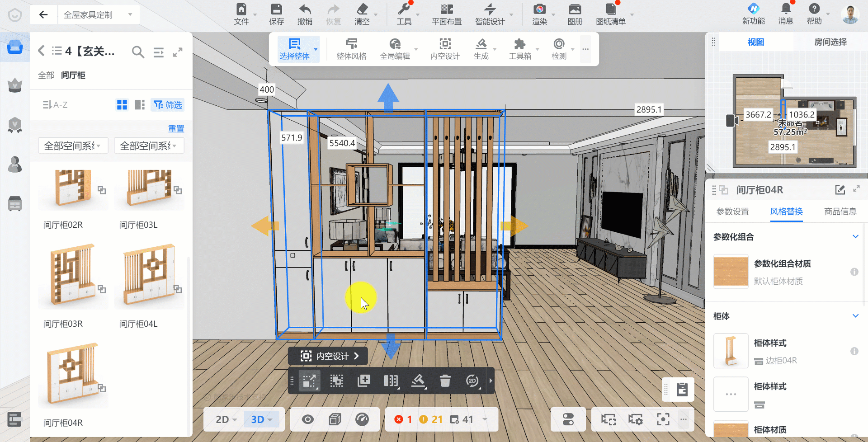Collapse the 参数化组合 section
The height and width of the screenshot is (442, 868).
[x=855, y=236]
